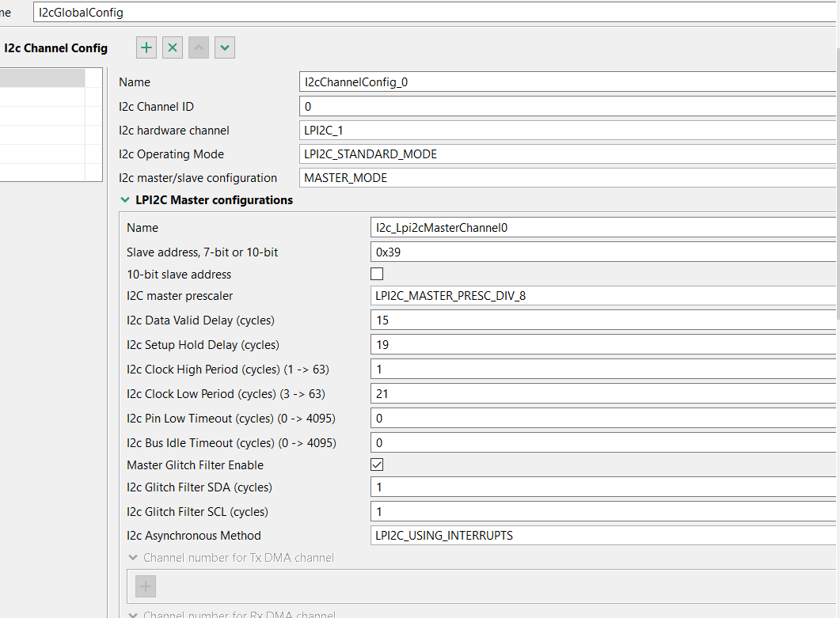The image size is (840, 618).
Task: Click the I2C master prescaler label
Action: tap(180, 296)
